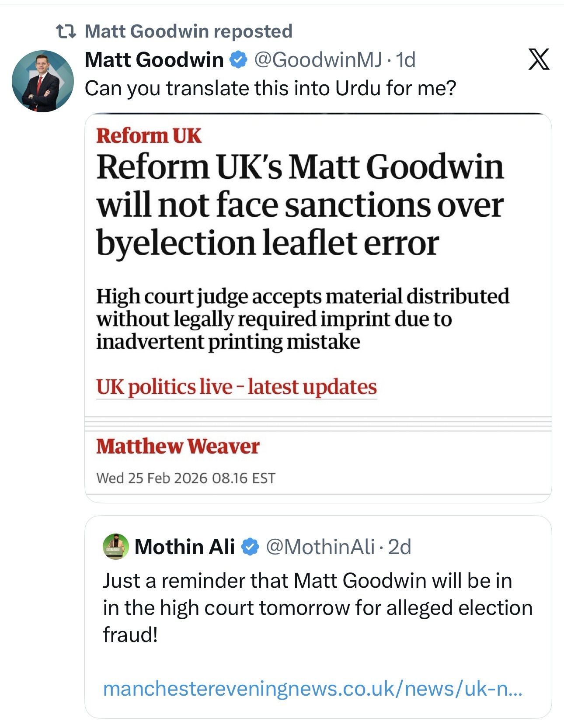Click the Mothin Ali display name
This screenshot has width=564, height=728.
185,547
